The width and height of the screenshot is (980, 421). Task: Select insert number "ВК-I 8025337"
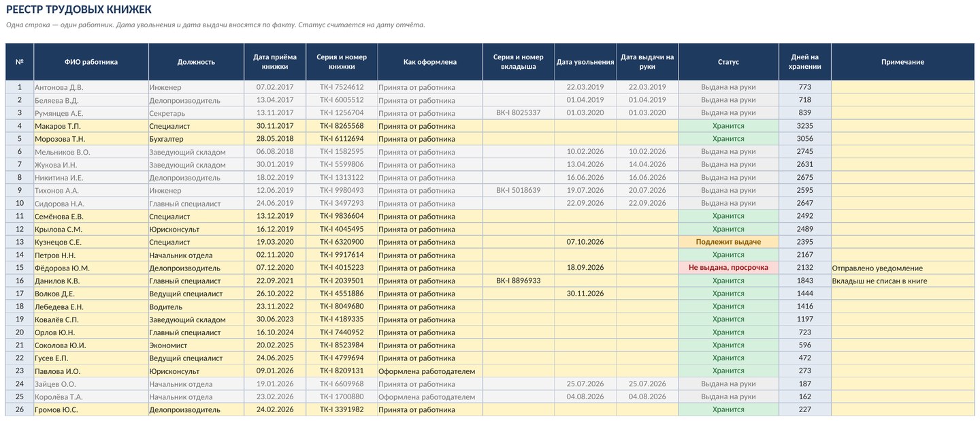519,113
